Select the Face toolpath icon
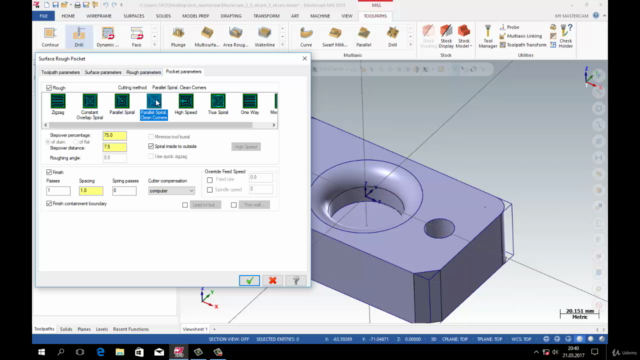Image resolution: width=640 pixels, height=360 pixels. pyautogui.click(x=136, y=37)
